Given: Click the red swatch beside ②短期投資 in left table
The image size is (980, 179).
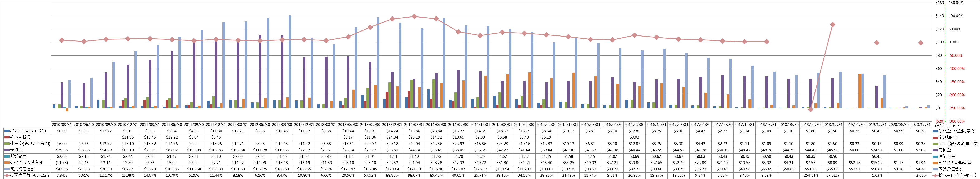Looking at the screenshot, I should click(6, 137).
